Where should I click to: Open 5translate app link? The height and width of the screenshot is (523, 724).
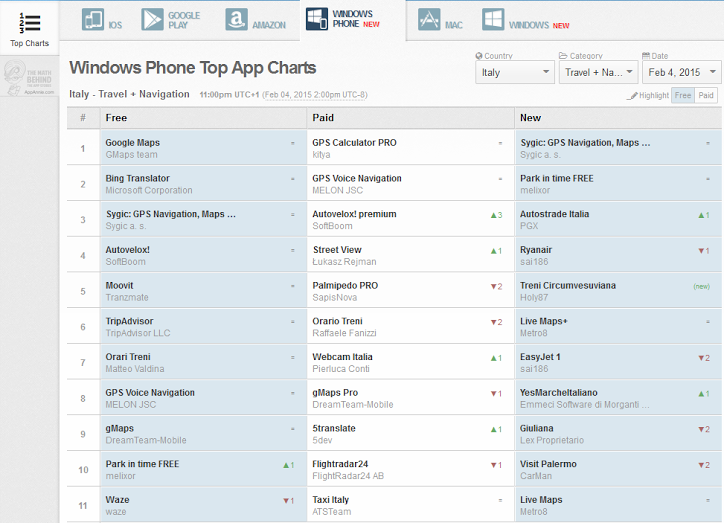[334, 428]
